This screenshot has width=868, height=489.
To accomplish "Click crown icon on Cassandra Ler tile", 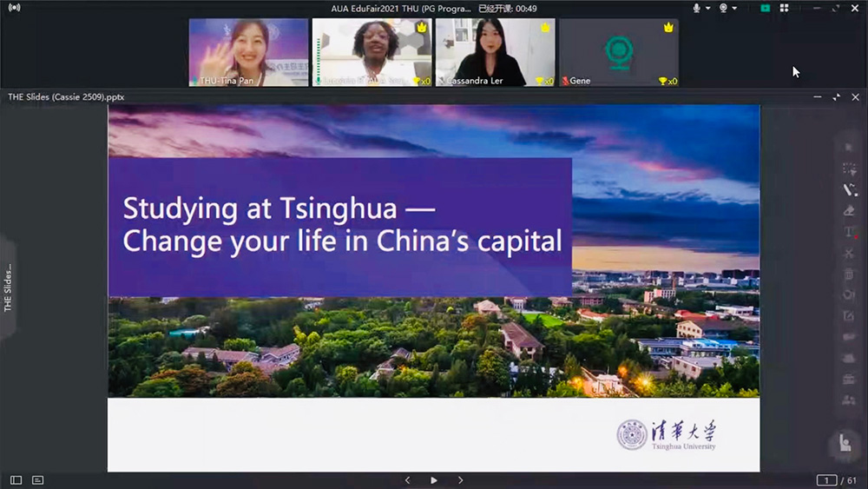I will point(545,27).
